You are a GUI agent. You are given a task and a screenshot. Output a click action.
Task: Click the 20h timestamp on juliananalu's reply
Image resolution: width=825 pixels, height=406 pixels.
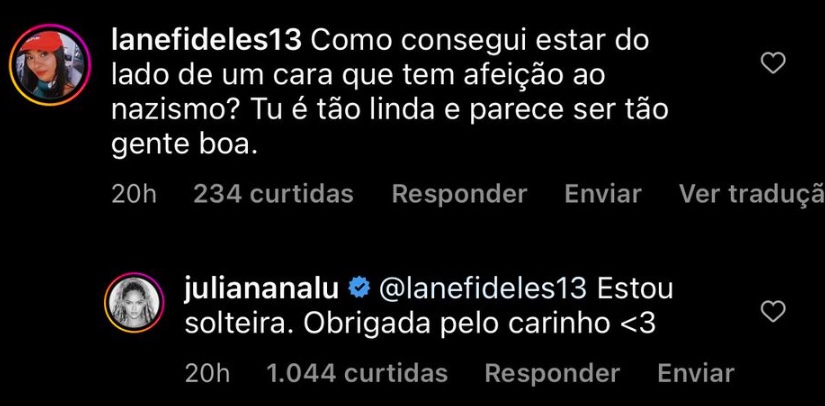[208, 373]
